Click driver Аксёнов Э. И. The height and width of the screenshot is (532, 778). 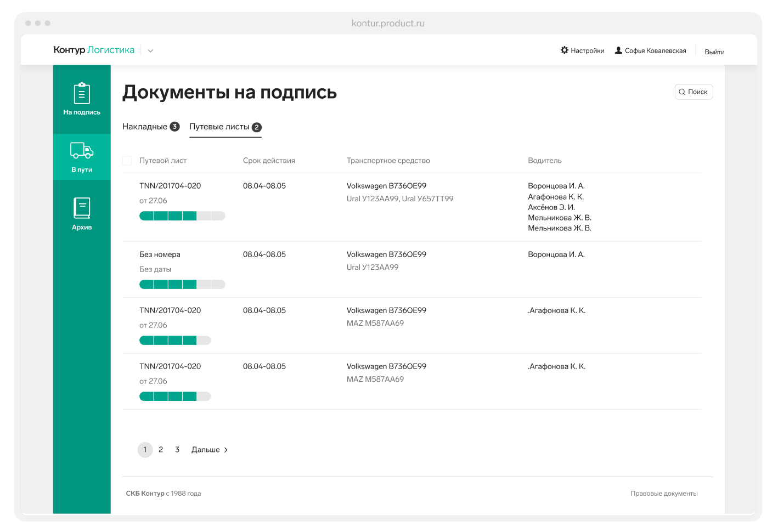tap(551, 207)
